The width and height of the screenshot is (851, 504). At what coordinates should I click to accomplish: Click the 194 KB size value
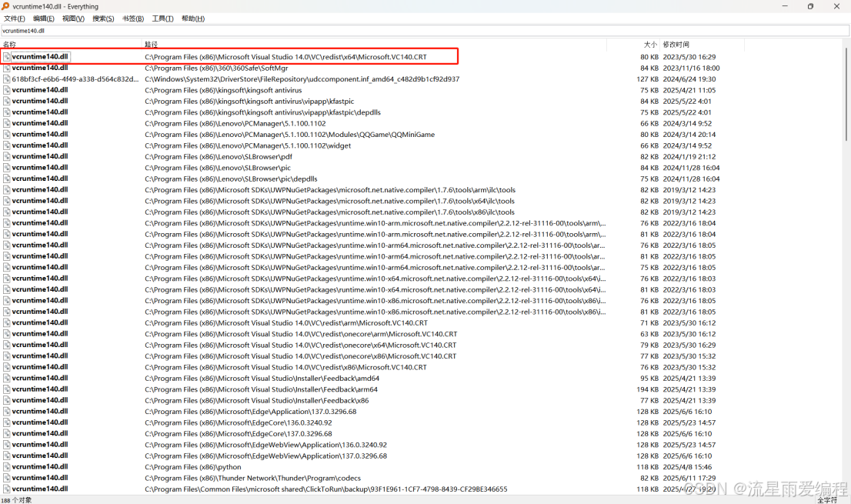647,389
